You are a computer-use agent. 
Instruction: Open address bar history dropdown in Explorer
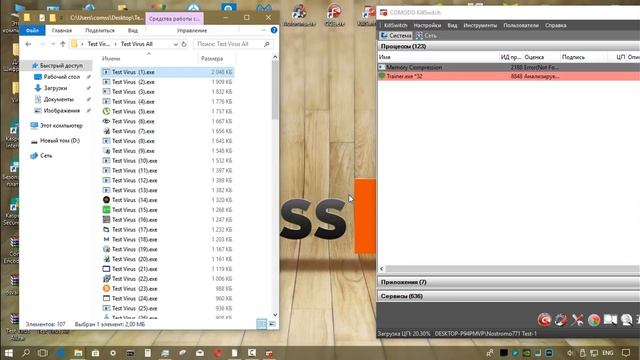pos(176,44)
